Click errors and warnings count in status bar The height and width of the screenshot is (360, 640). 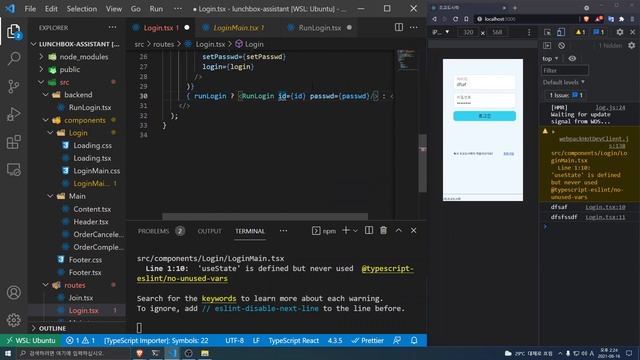tap(80, 340)
